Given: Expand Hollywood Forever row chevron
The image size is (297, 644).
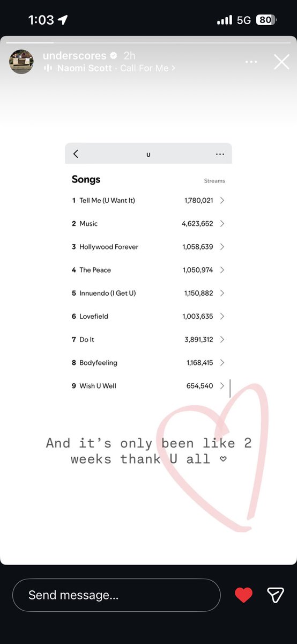Looking at the screenshot, I should [222, 247].
